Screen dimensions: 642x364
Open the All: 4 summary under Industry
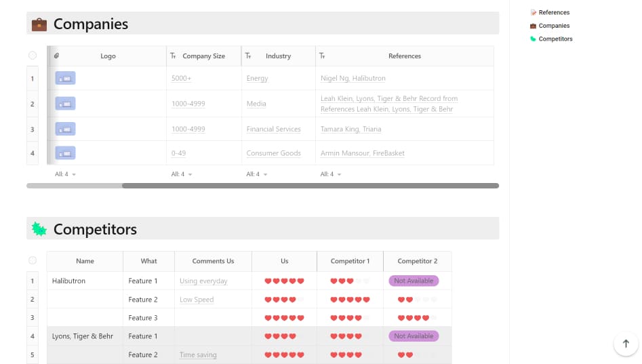[x=257, y=174]
